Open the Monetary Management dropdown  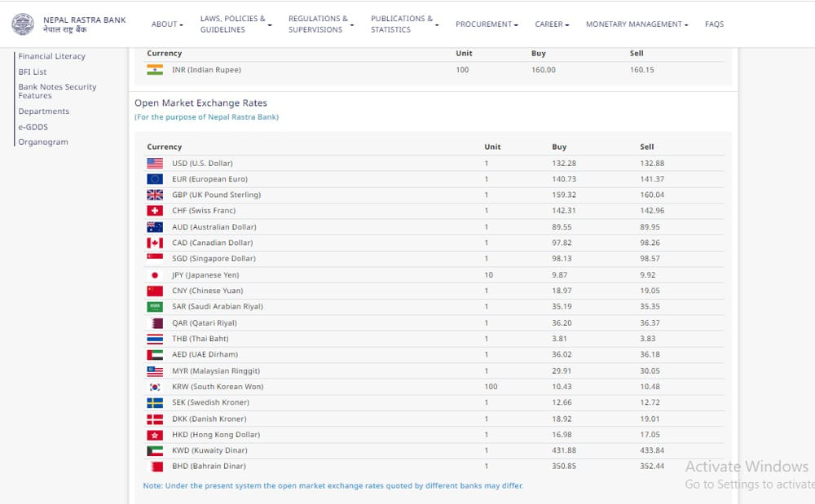point(637,24)
